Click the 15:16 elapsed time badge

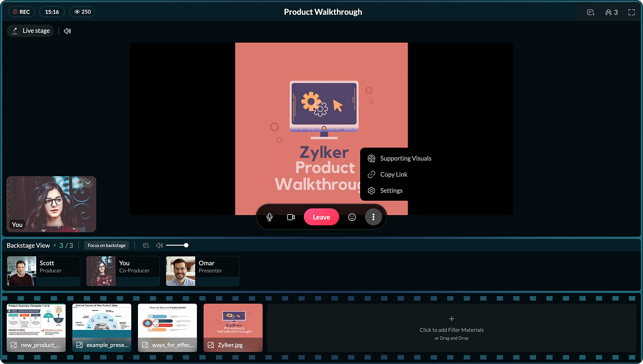tap(52, 12)
